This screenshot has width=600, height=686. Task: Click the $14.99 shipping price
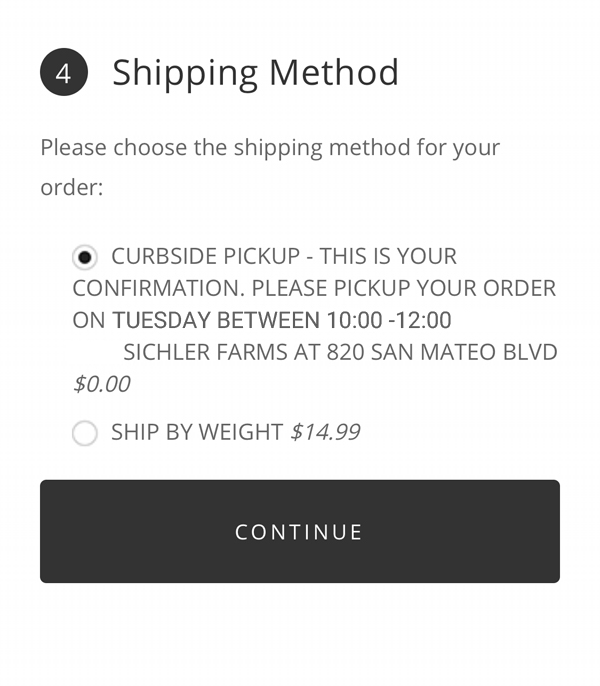point(325,432)
